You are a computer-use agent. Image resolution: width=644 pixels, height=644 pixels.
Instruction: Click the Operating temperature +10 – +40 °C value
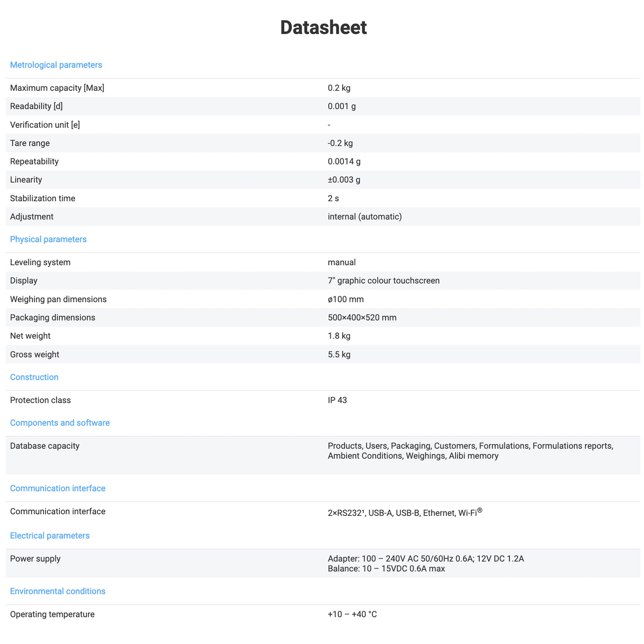pos(352,614)
